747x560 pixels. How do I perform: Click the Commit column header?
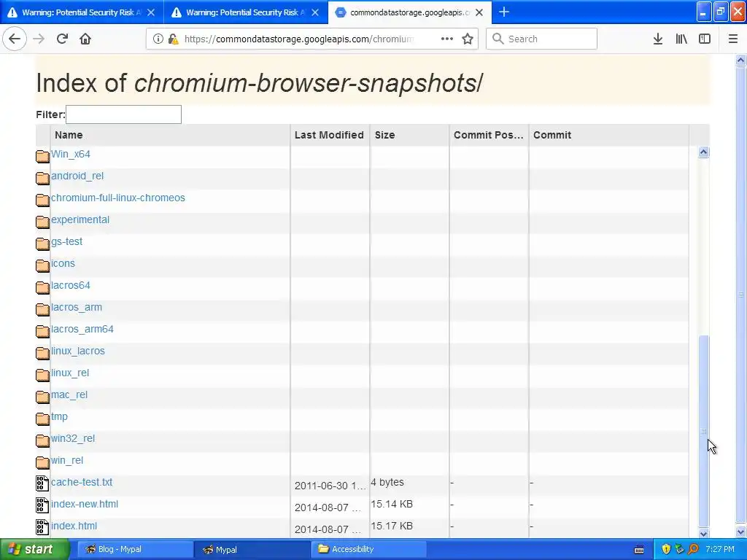(609, 135)
